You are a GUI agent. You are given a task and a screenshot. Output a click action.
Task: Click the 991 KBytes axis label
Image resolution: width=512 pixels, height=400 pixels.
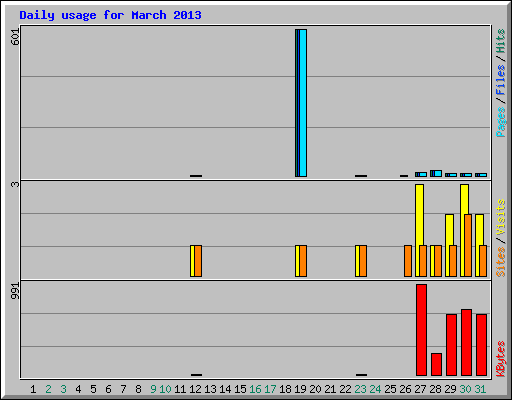tap(15, 291)
